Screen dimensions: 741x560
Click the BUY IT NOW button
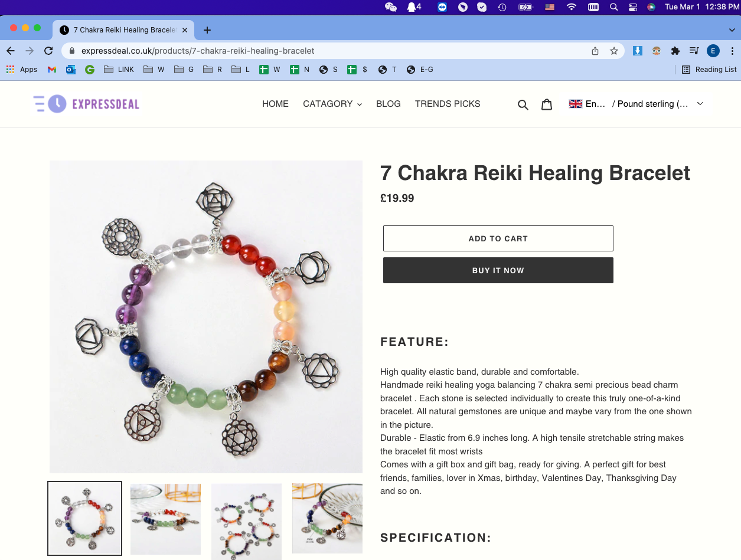tap(498, 270)
